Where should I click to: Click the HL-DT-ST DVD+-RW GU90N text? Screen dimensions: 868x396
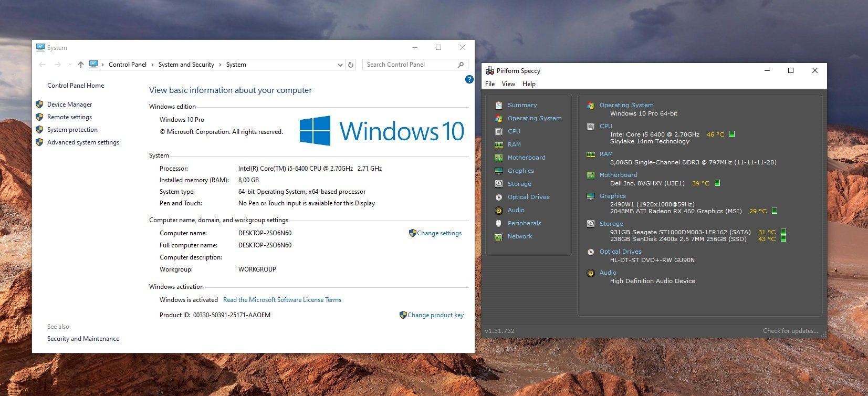click(652, 260)
